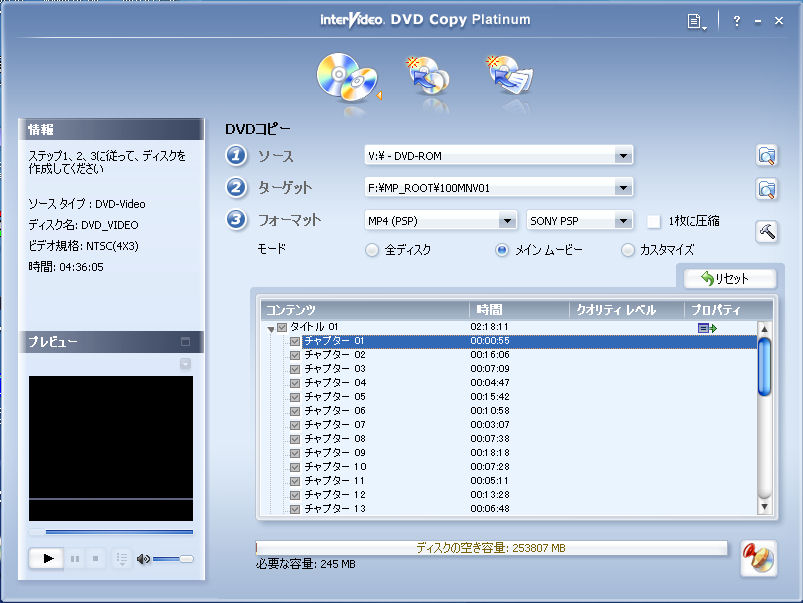This screenshot has width=803, height=603.
Task: Open the ソース drive dropdown
Action: (623, 156)
